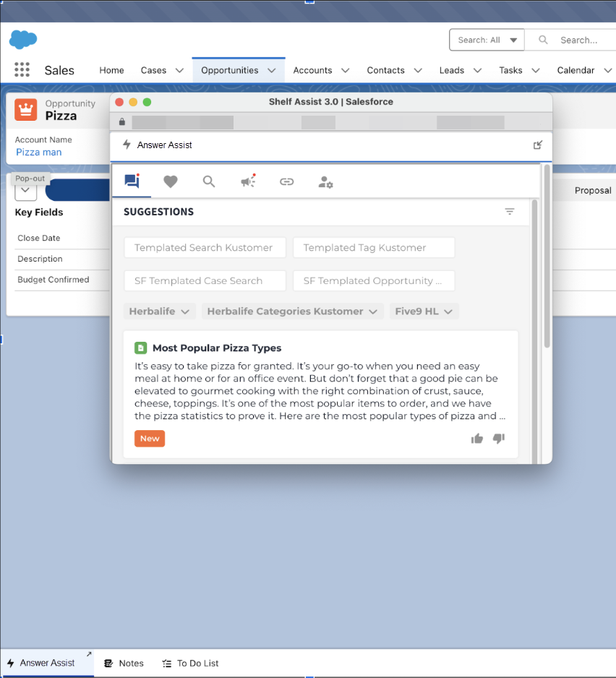The image size is (616, 678).
Task: Click the lock icon in Shelf Assist address bar
Action: tap(122, 122)
